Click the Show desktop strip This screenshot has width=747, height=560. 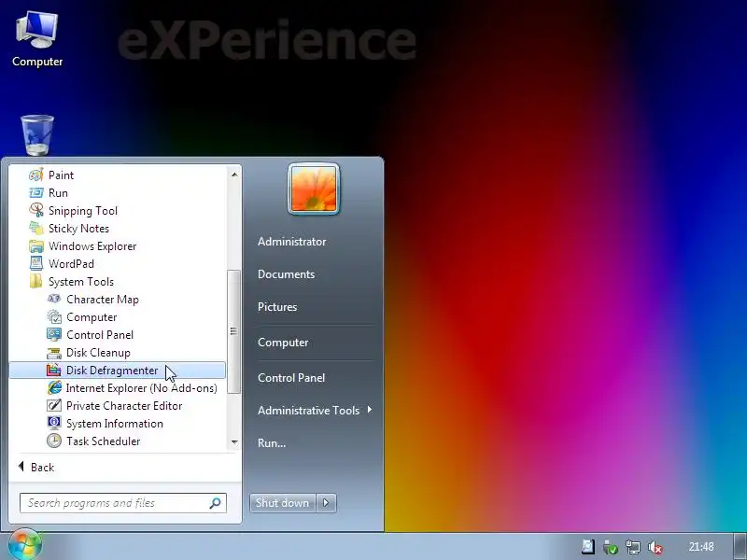click(740, 546)
